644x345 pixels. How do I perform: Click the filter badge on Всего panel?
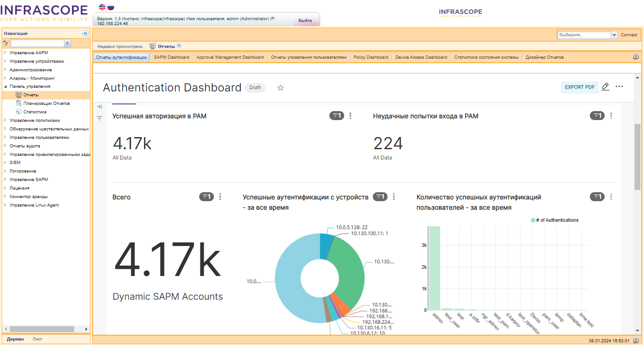(206, 197)
